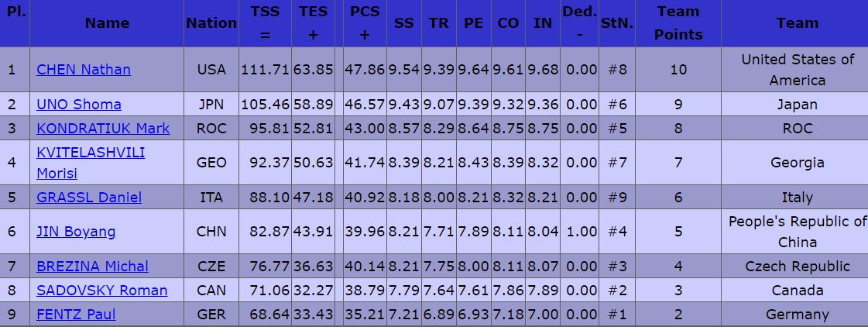Click the United States of America team cell
Viewport: 868px width, 327px height.
click(798, 70)
